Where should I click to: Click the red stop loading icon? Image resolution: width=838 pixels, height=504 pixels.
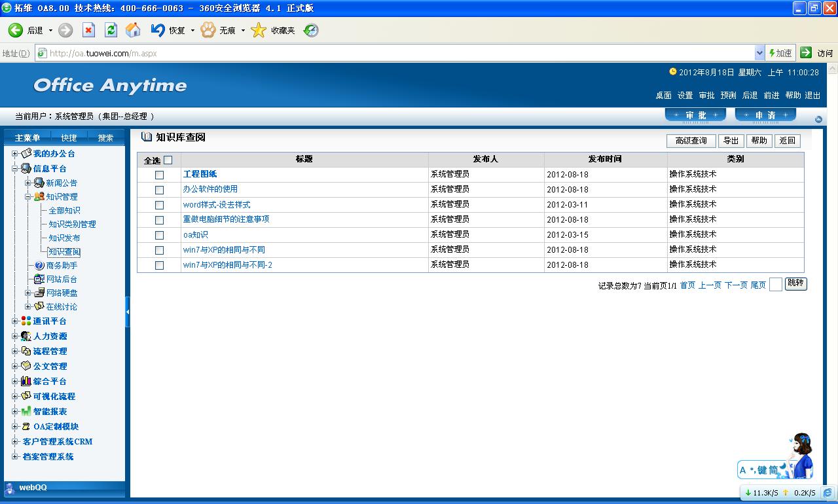(x=88, y=30)
